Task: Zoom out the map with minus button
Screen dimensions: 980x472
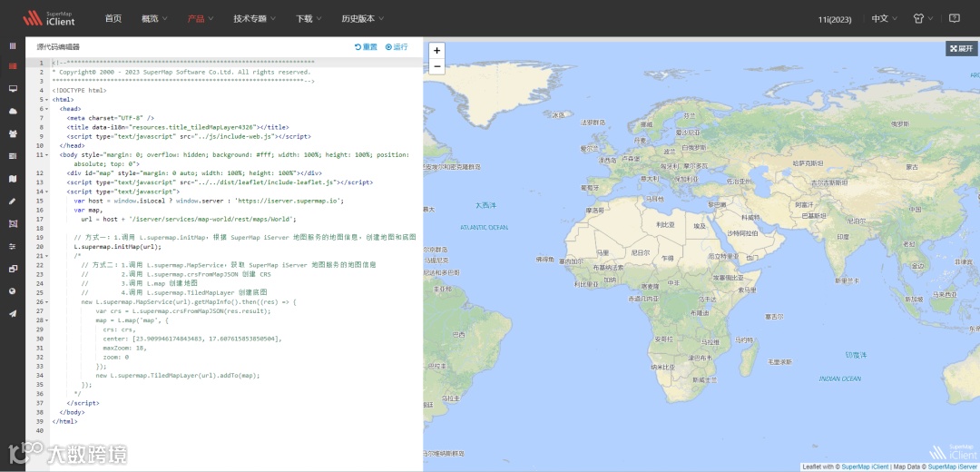Action: point(436,66)
